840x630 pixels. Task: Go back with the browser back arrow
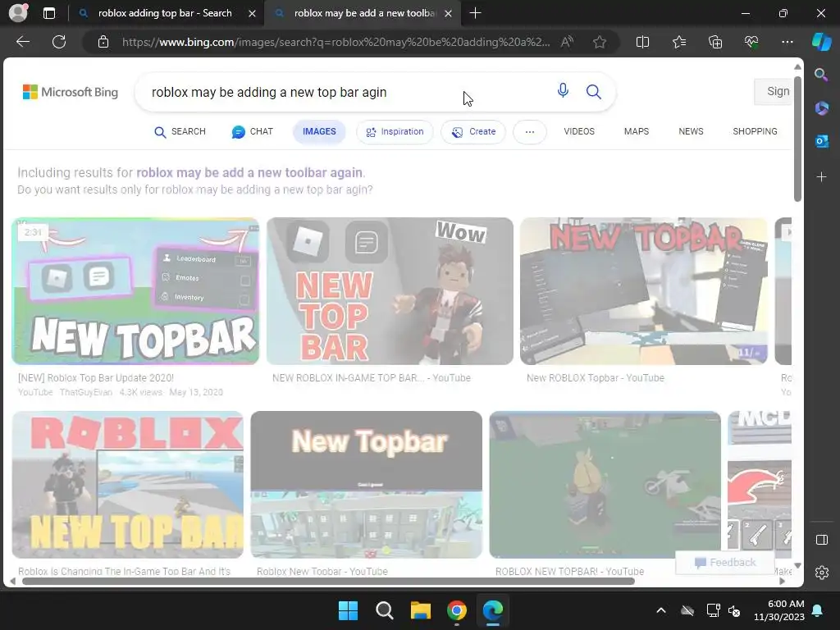(23, 42)
